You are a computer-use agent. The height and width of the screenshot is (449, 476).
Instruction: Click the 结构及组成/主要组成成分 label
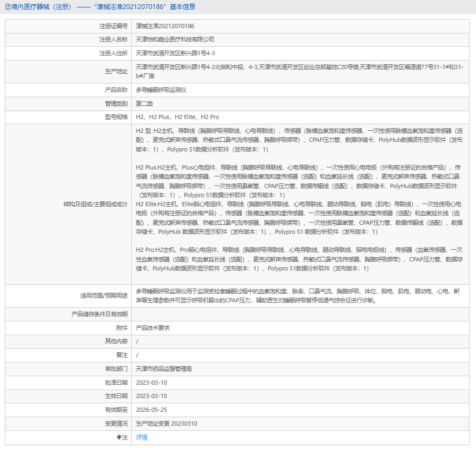[x=96, y=204]
